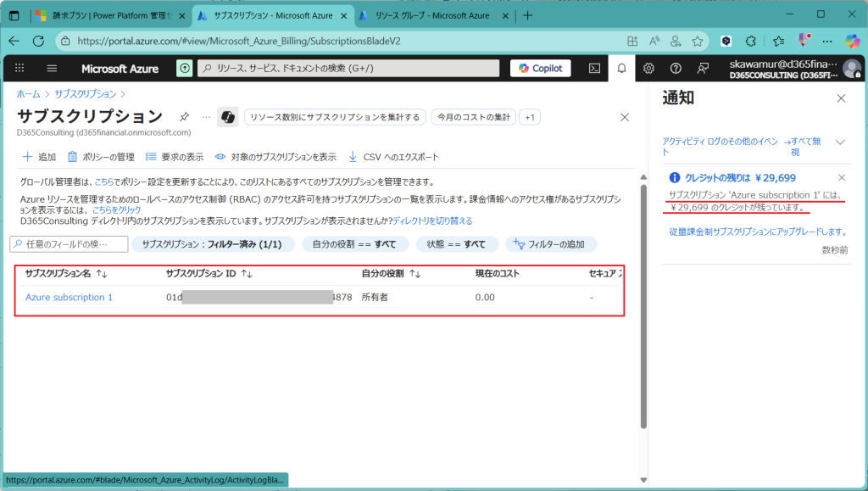Screen dimensions: 868x491
Task: Close the Resource groups browser tab
Action: [505, 16]
